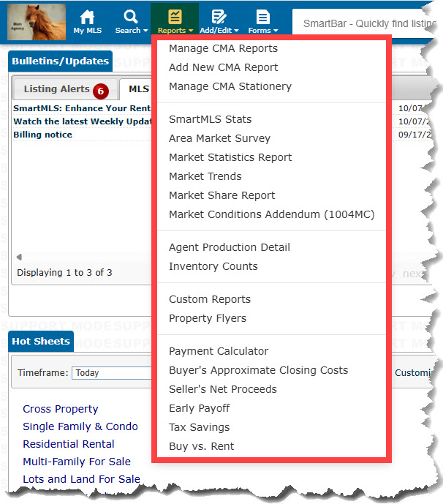Select Buyer's Approximate Closing Costs
Screen dimensions: 443x504
pyautogui.click(x=258, y=370)
